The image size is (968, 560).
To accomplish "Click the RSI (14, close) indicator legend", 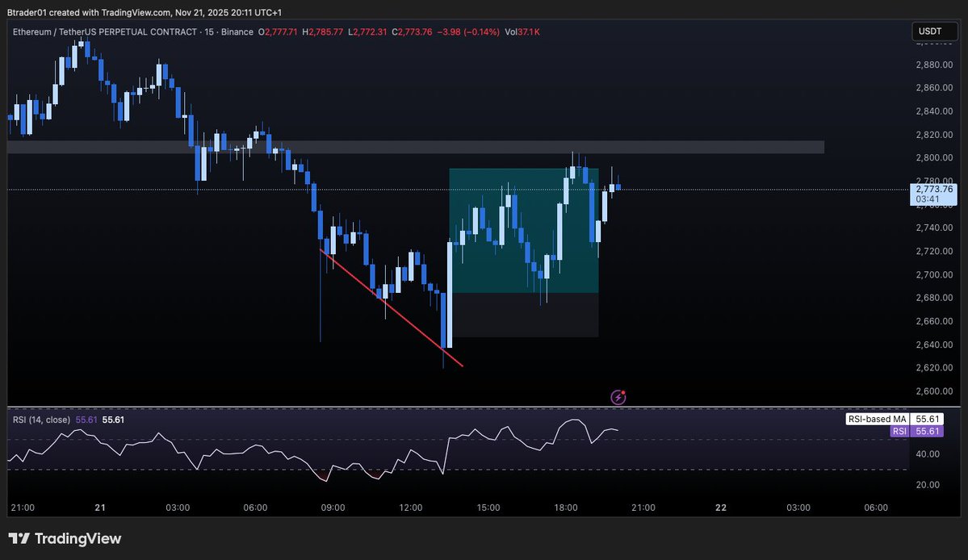I will (40, 420).
